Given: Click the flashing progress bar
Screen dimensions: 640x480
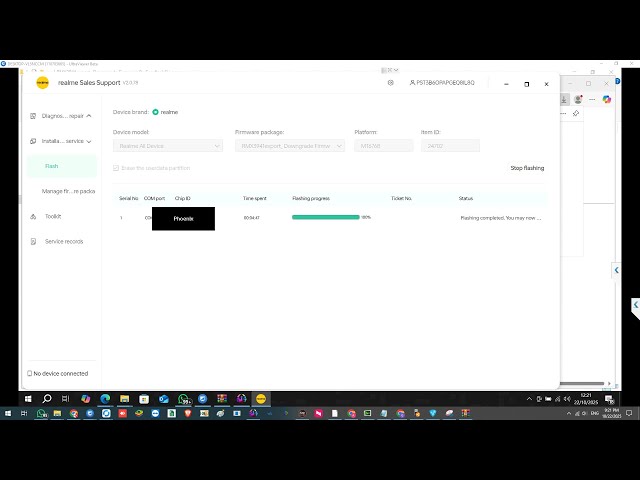Looking at the screenshot, I should [x=326, y=217].
